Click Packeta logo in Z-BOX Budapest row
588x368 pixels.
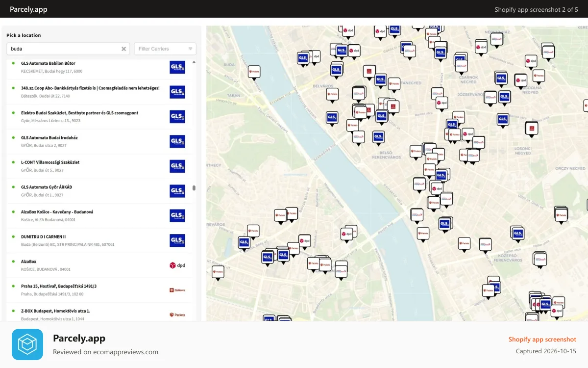177,315
